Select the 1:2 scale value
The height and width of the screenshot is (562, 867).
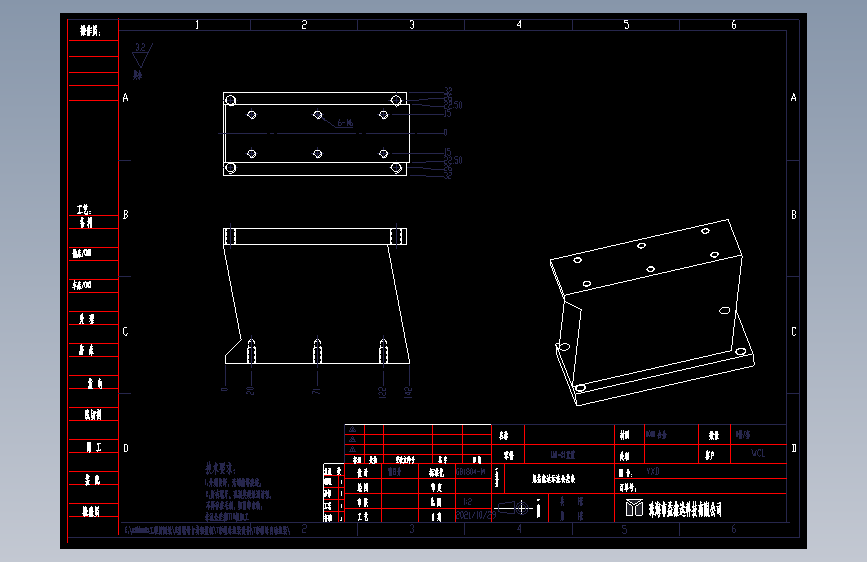pos(467,502)
